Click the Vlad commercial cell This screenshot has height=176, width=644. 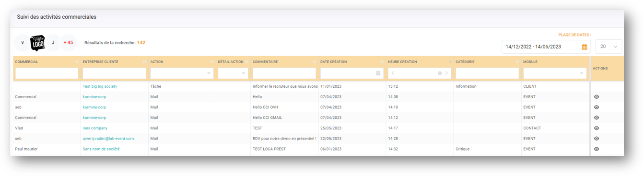pos(19,128)
